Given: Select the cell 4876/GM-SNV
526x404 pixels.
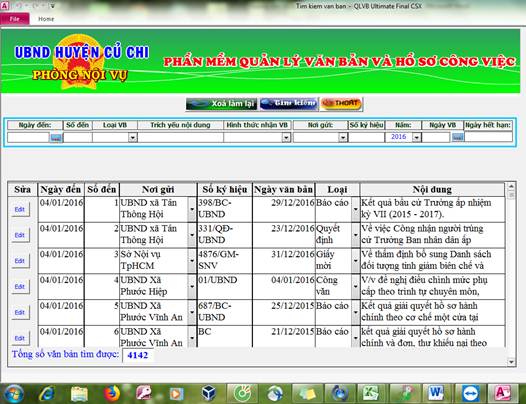Looking at the screenshot, I should tap(225, 260).
